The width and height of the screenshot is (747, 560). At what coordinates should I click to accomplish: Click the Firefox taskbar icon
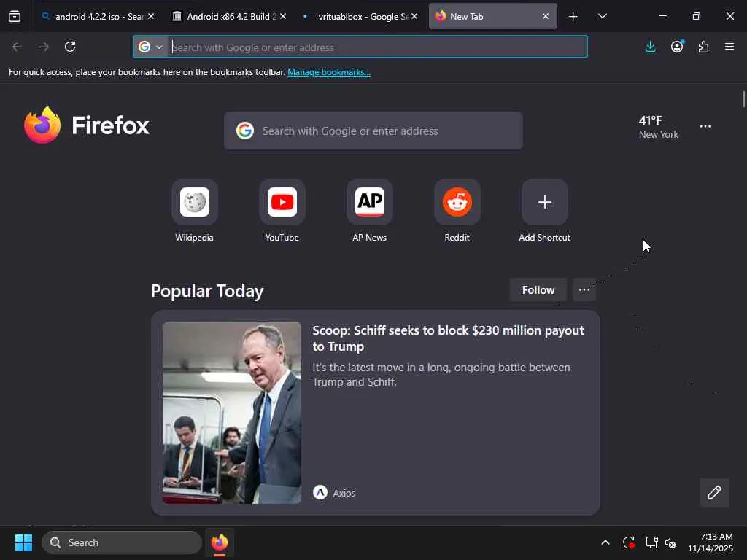(219, 542)
